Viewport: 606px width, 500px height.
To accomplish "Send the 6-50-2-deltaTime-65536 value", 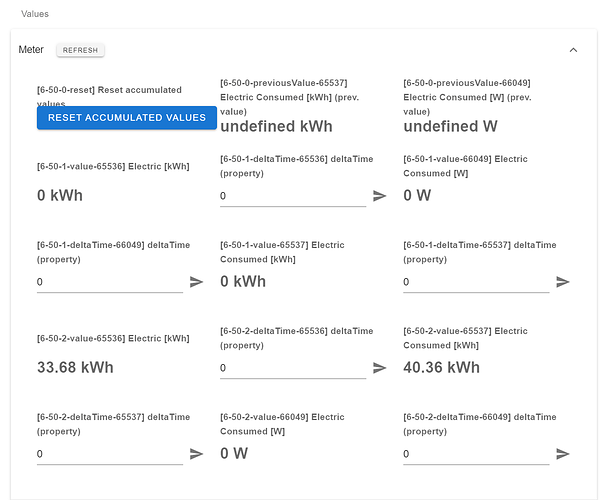I will [x=380, y=368].
